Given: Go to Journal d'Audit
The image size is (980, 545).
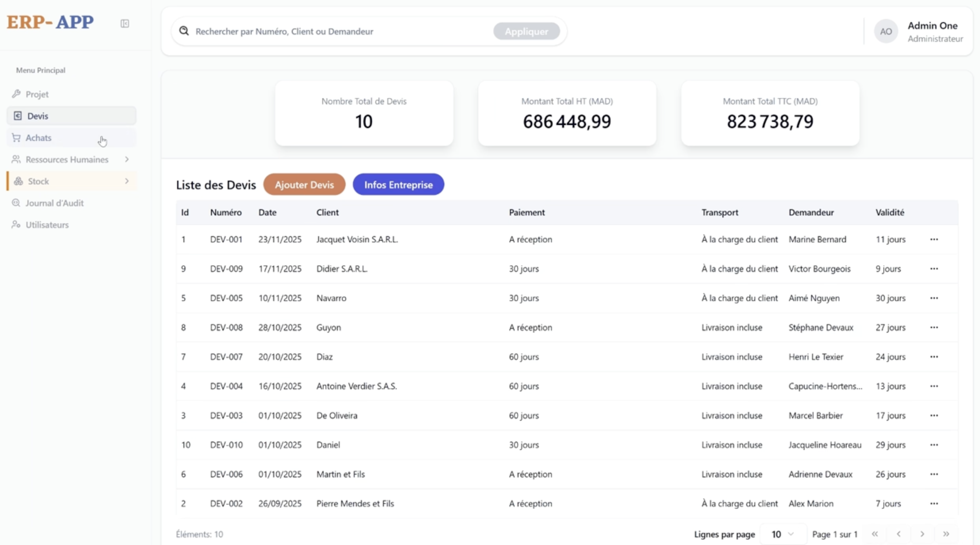Looking at the screenshot, I should [55, 203].
